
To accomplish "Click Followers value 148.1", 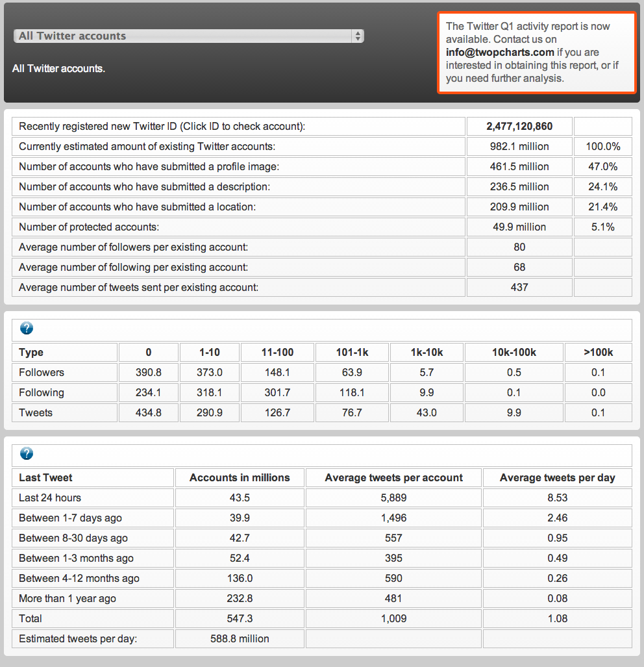I will 278,373.
